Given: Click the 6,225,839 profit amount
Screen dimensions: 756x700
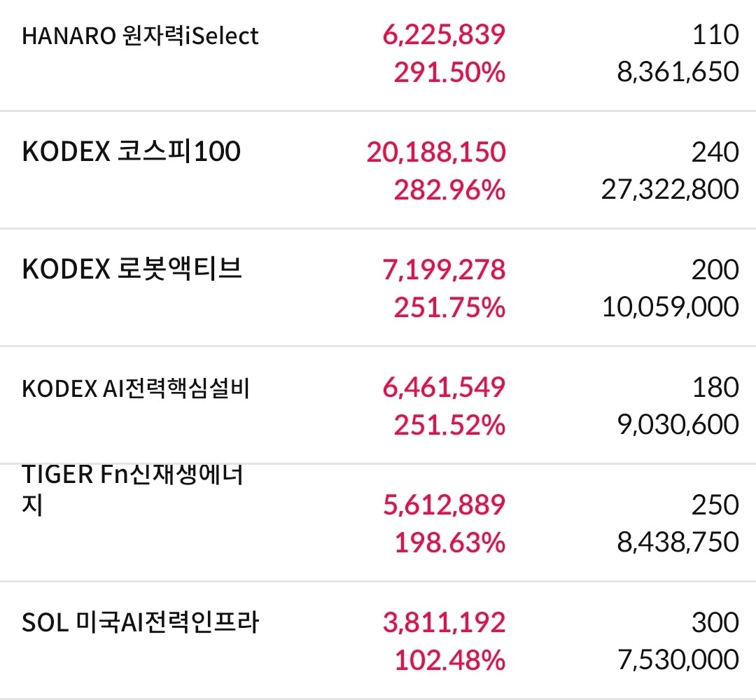Looking at the screenshot, I should 444,35.
